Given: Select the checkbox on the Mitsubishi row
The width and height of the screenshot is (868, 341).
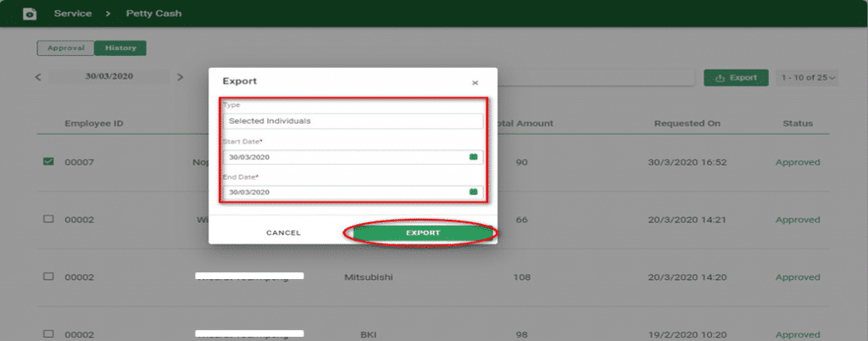Looking at the screenshot, I should [48, 277].
